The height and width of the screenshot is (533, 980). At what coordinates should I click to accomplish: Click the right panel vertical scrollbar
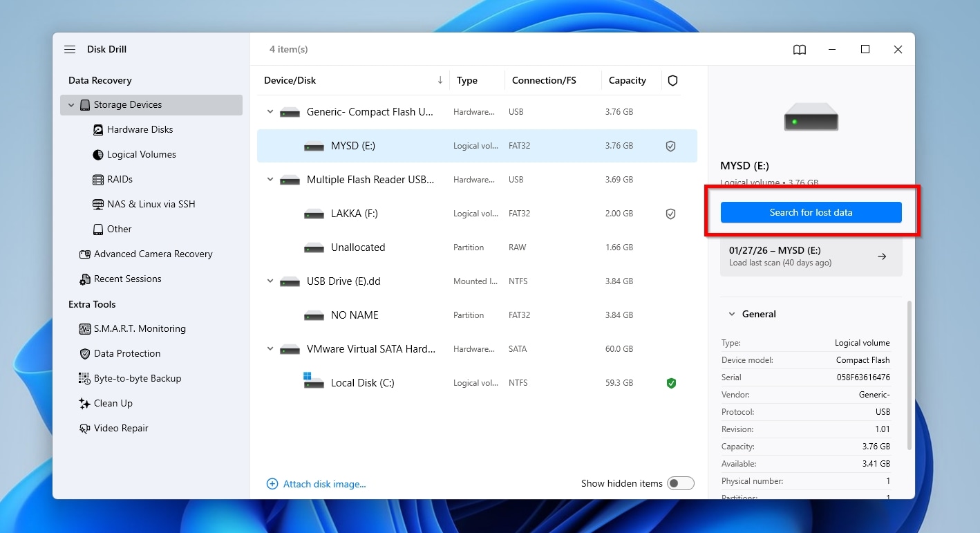(909, 375)
